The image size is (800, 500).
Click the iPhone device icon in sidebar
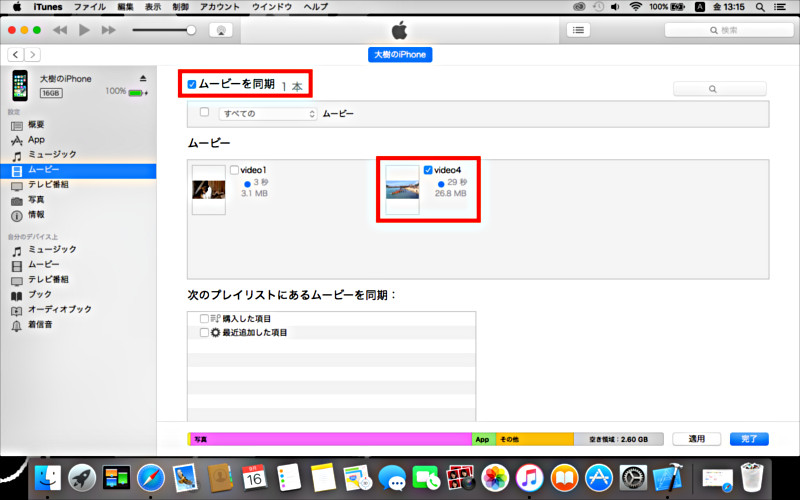20,85
